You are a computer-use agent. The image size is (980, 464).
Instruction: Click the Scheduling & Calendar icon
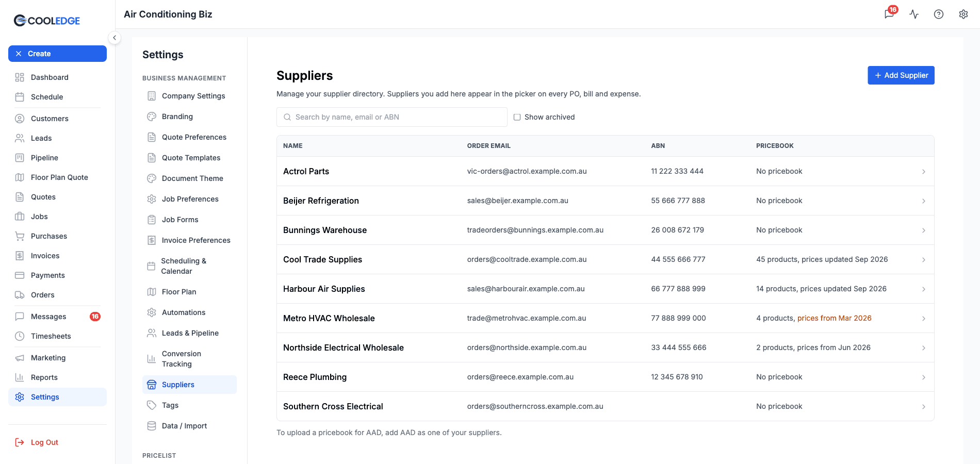click(x=151, y=266)
